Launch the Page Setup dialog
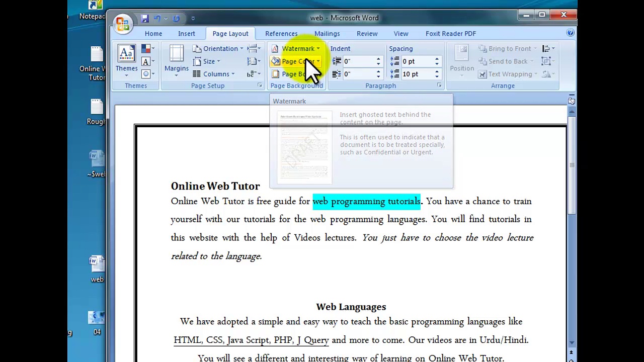The width and height of the screenshot is (644, 362). [260, 85]
